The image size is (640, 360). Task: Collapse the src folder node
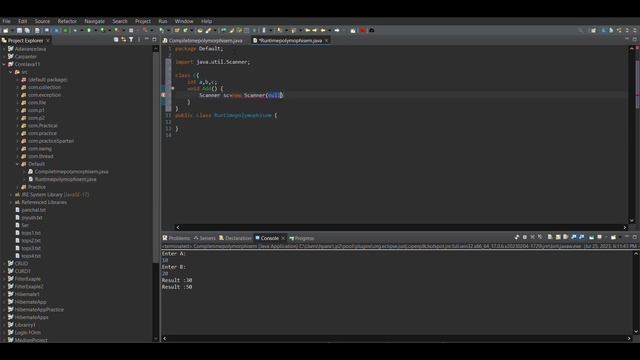click(11, 72)
